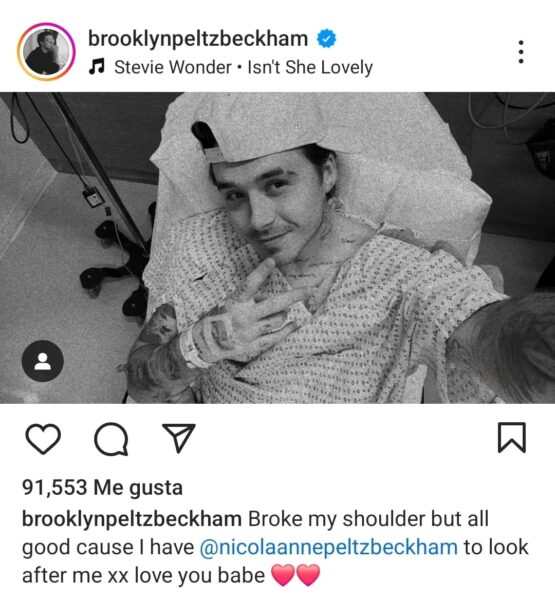The image size is (555, 600).
Task: Save the post with the bookmark icon
Action: (512, 438)
